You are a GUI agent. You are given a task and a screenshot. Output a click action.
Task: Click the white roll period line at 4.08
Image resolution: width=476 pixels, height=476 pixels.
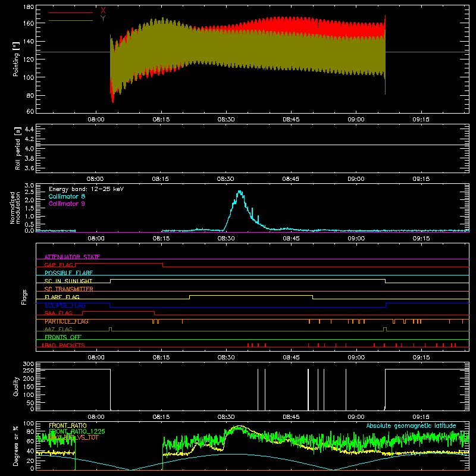click(x=252, y=145)
